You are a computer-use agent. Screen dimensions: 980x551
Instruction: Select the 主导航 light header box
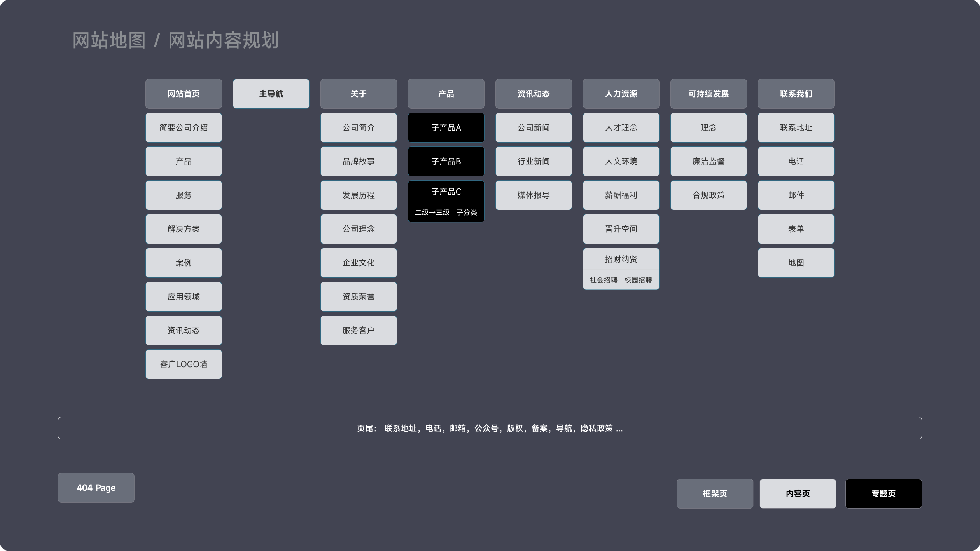[x=271, y=94]
